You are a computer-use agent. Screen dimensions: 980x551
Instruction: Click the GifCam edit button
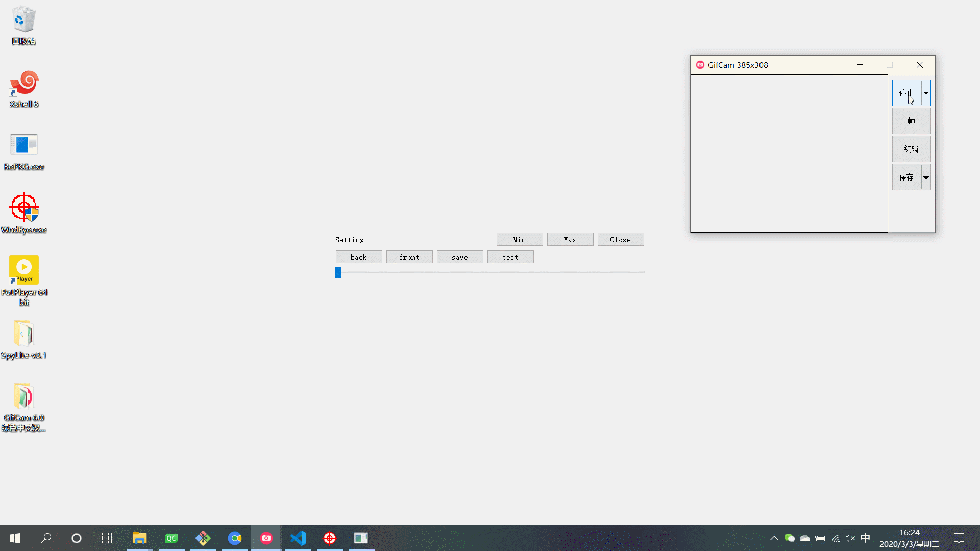[911, 149]
